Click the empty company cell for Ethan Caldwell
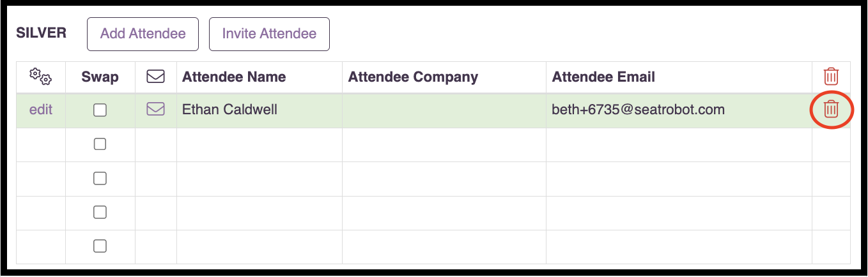Screen dimensions: 868x277 (444, 110)
